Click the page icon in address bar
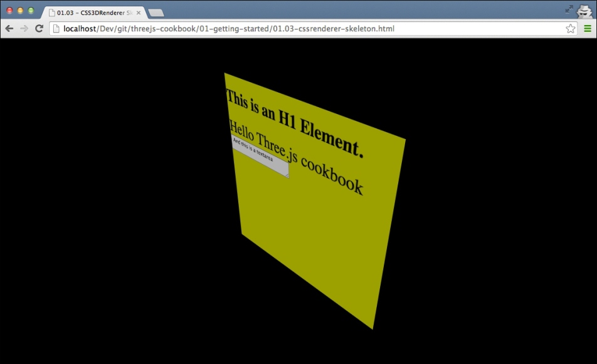Screen dimensions: 597x364 click(56, 29)
